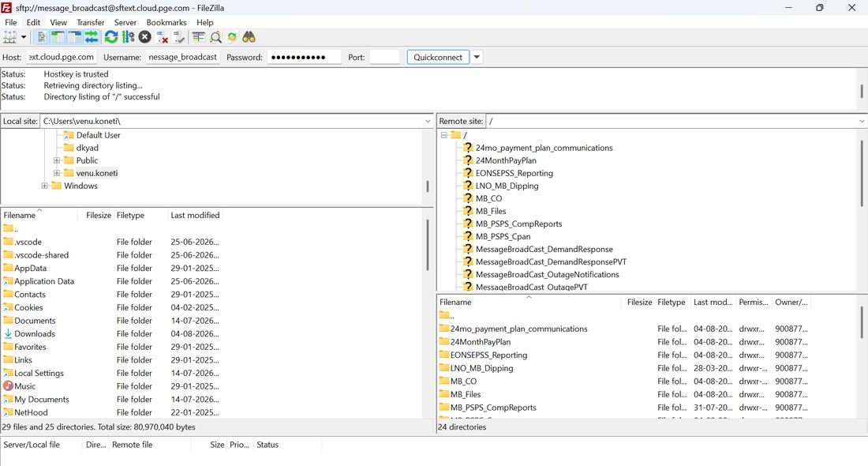868x466 pixels.
Task: Go to parent folder in local list
Action: [10, 229]
